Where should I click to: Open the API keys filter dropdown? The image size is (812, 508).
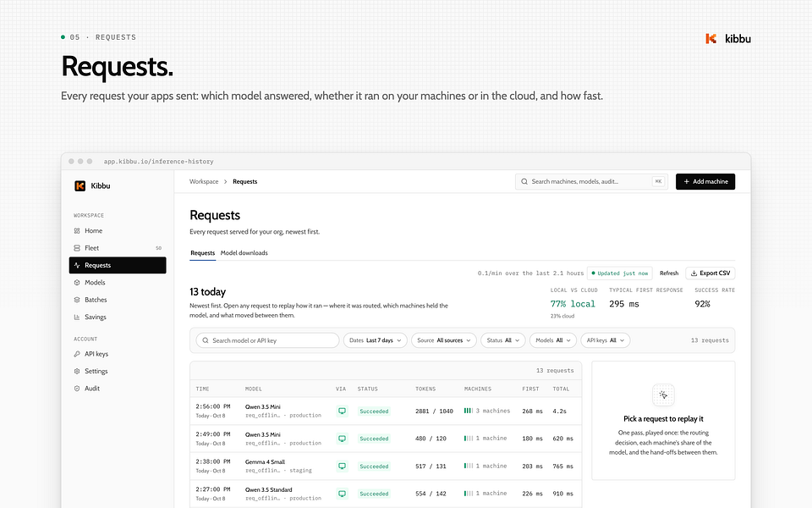pyautogui.click(x=606, y=340)
